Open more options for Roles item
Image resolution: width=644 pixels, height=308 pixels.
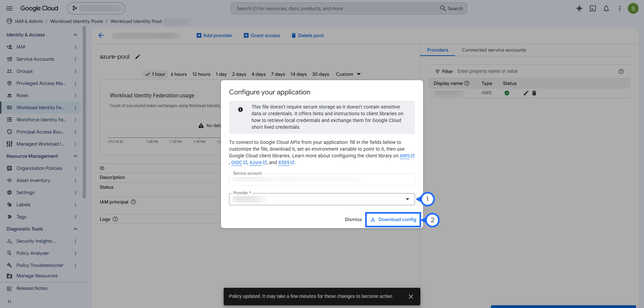pyautogui.click(x=75, y=96)
